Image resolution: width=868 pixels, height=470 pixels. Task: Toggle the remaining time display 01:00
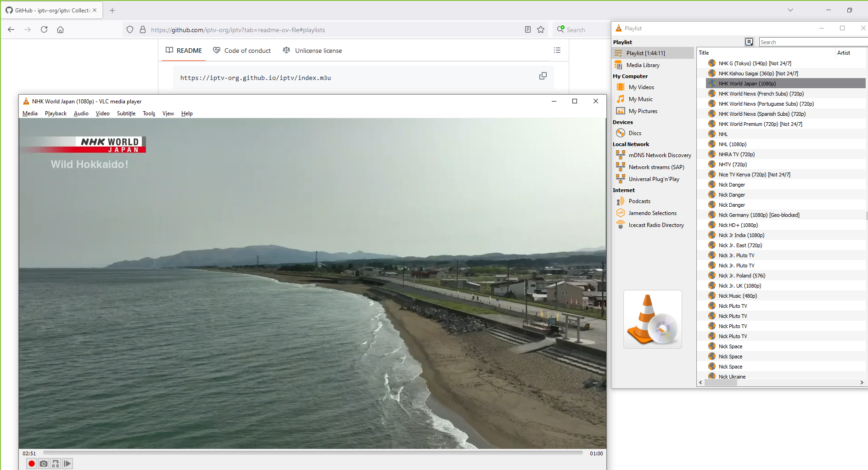click(596, 453)
